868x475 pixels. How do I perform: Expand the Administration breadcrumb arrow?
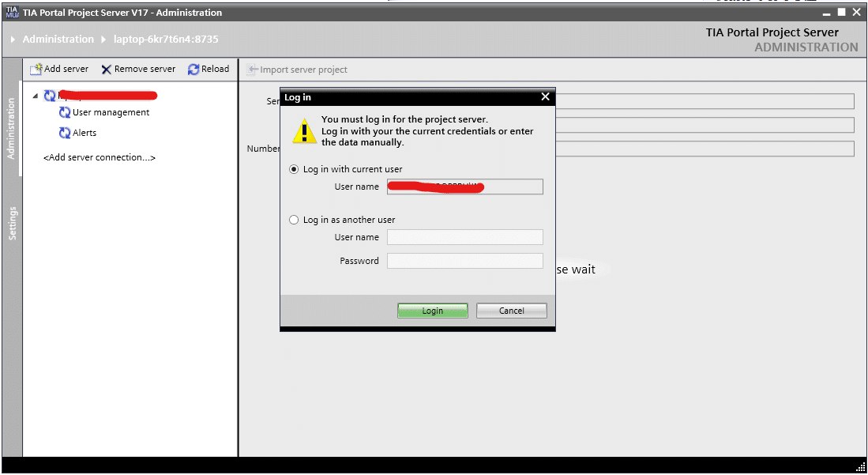tap(13, 40)
